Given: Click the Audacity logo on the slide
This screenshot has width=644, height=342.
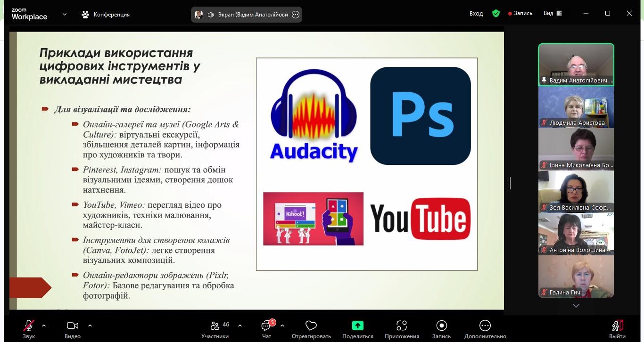Looking at the screenshot, I should [x=314, y=116].
